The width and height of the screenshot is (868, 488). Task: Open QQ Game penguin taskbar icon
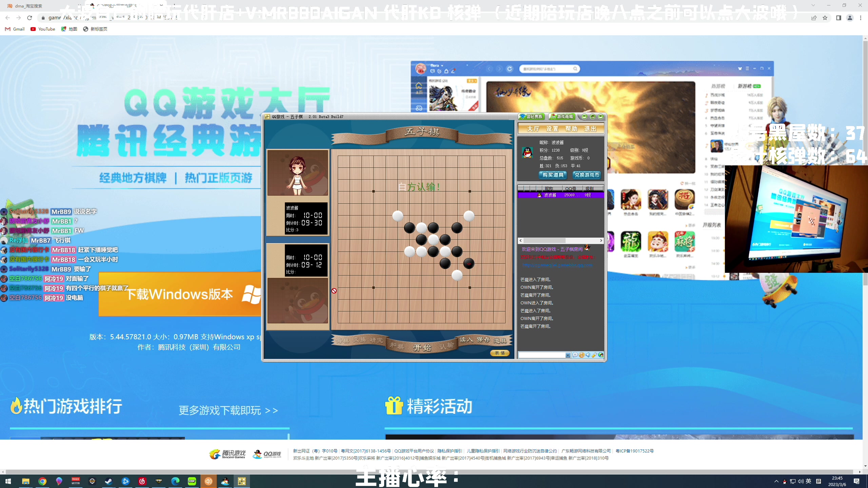tap(225, 481)
